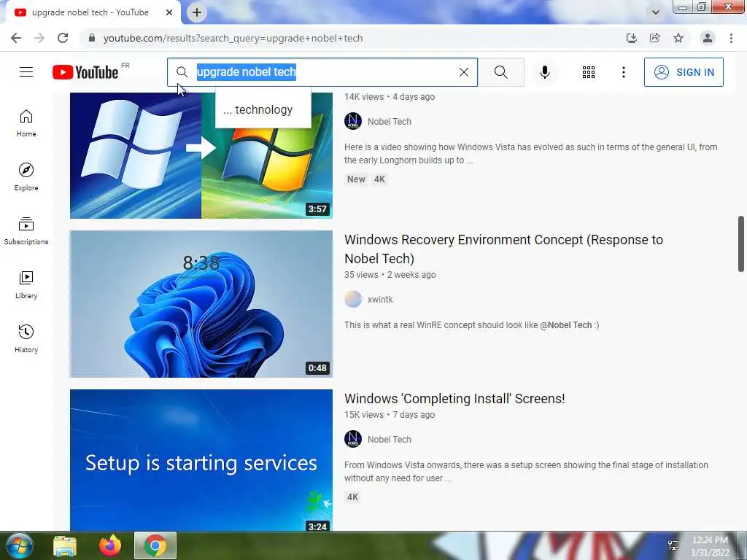Open xwintk channel name
Viewport: 747px width, 560px height.
click(x=380, y=300)
